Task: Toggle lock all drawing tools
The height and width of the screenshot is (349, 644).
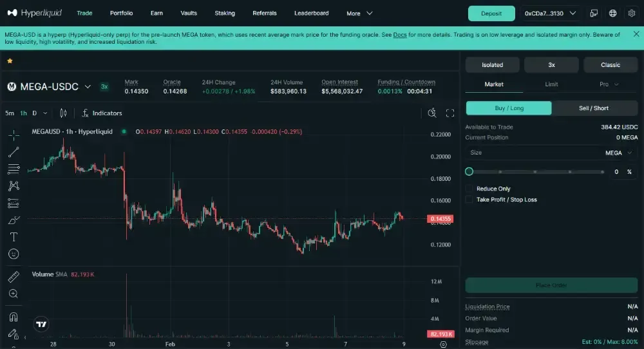Action: (14, 334)
